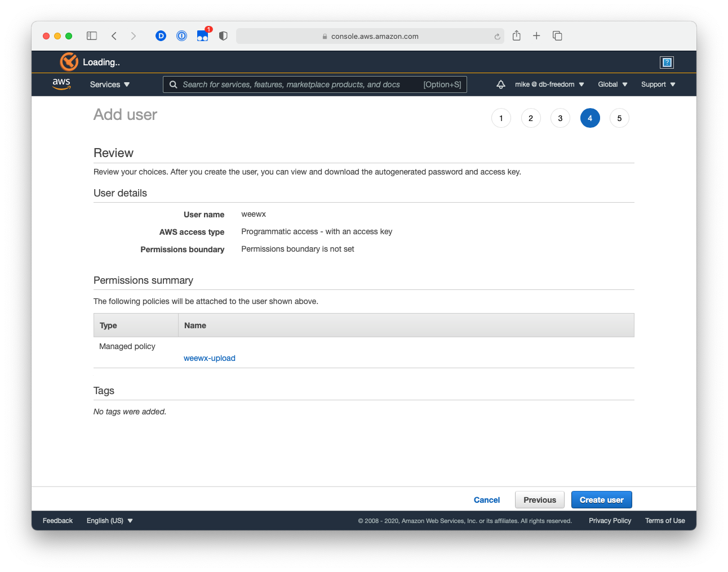Open the mike @ db-freedom account menu
Screen dimensions: 728x572
[549, 84]
